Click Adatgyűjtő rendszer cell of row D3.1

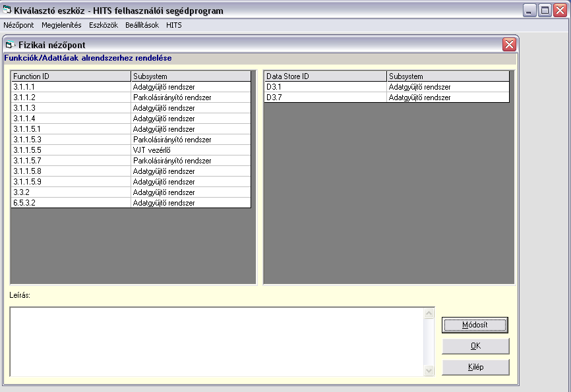[x=448, y=86]
